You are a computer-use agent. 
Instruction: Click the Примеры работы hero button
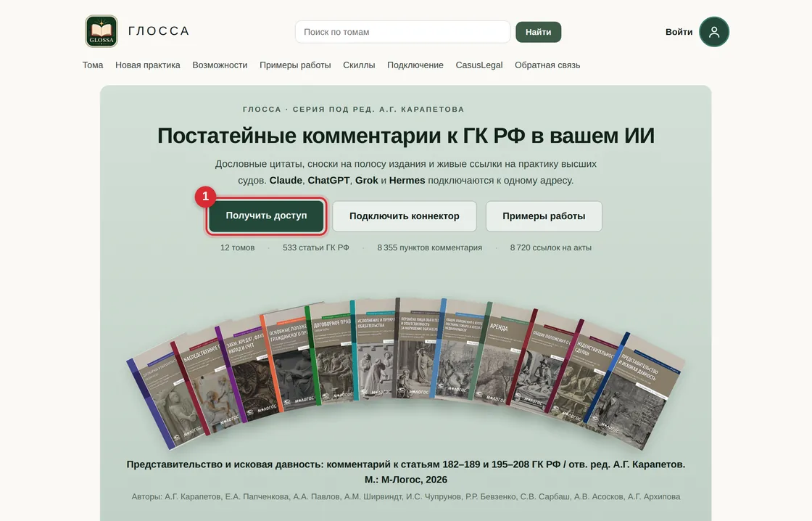point(544,216)
